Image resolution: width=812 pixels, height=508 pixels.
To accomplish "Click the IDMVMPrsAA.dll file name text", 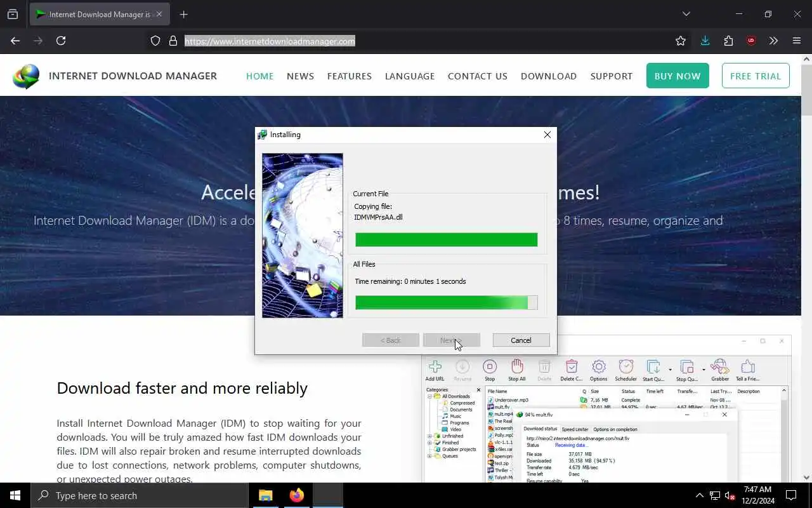I will point(378,217).
